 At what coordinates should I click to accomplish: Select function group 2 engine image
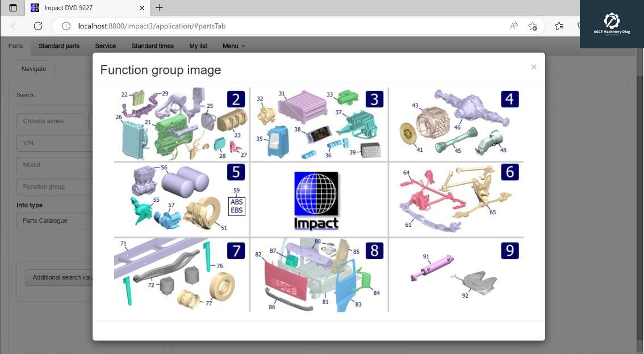coord(182,124)
